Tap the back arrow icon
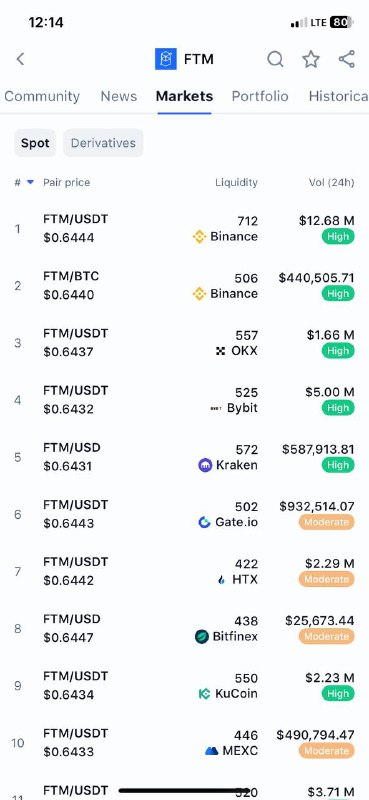This screenshot has height=800, width=369. pos(20,59)
